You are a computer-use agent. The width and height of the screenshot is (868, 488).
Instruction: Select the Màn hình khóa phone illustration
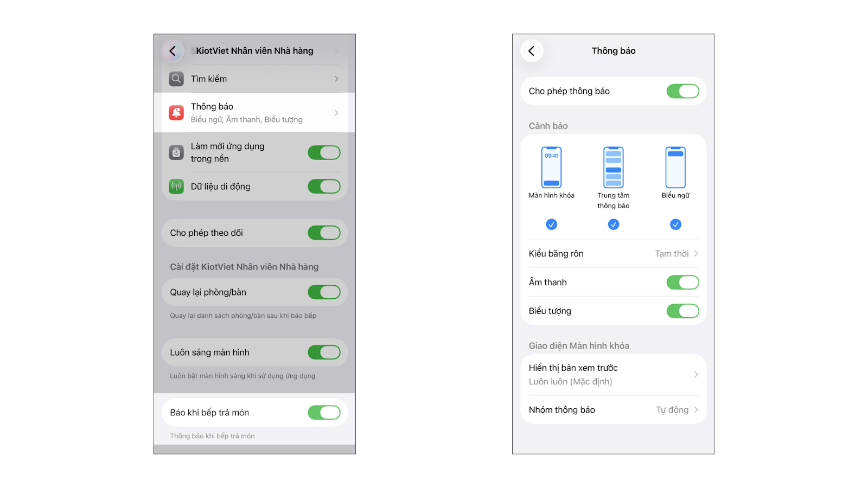point(551,168)
